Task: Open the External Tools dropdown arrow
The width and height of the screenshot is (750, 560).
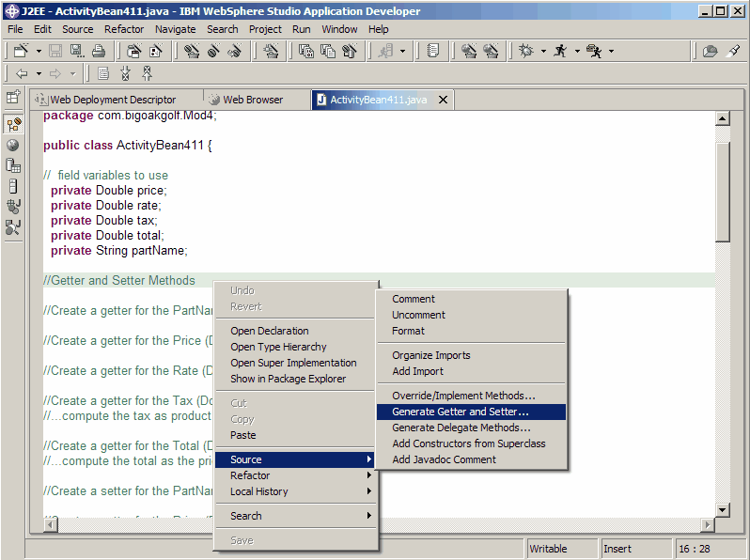Action: click(x=611, y=51)
